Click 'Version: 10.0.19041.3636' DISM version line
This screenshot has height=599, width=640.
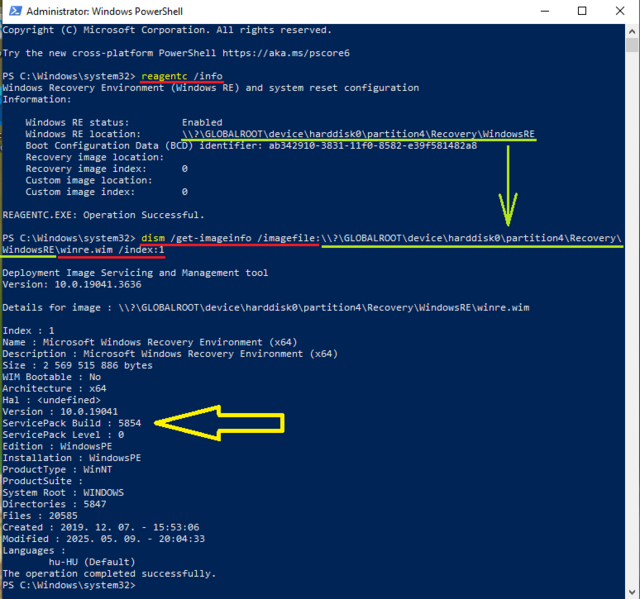(72, 284)
